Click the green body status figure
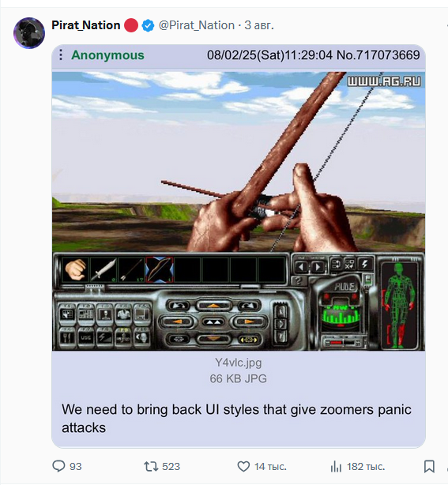Image resolution: width=448 pixels, height=485 pixels. tap(400, 305)
